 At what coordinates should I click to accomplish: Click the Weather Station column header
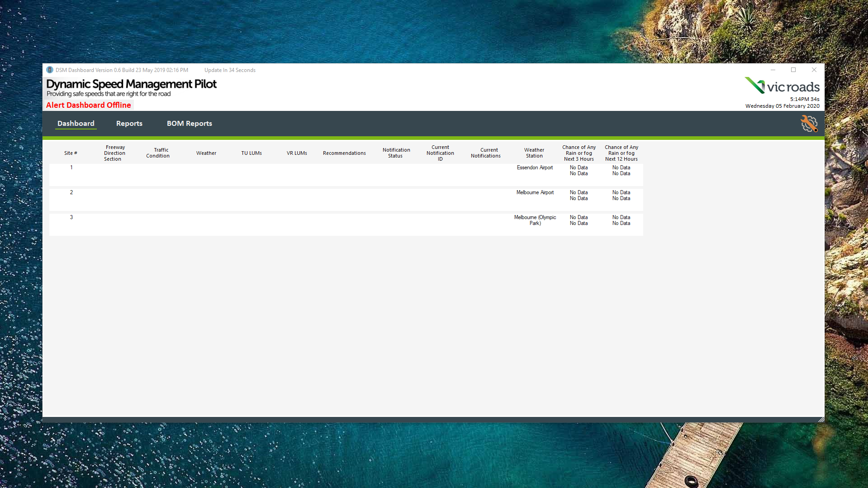pyautogui.click(x=534, y=153)
